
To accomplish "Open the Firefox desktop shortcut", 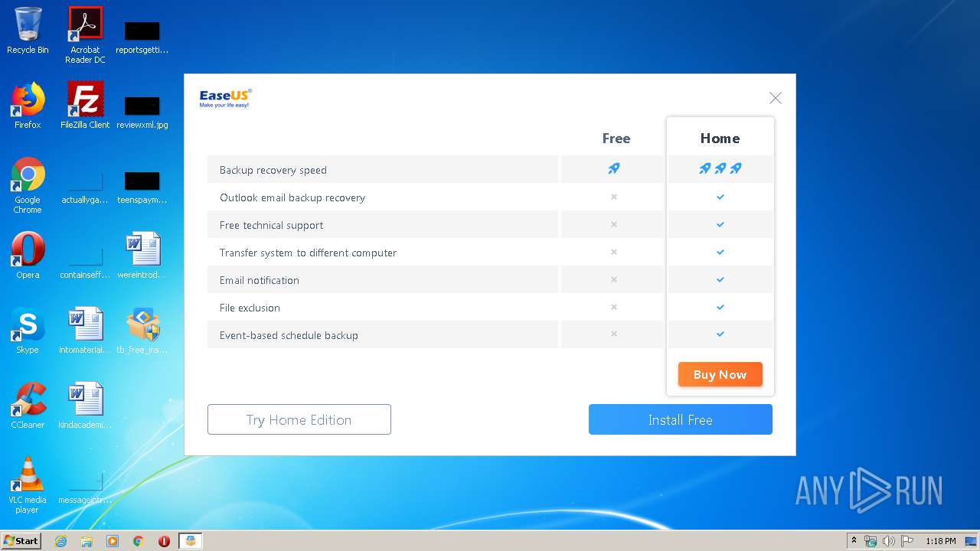I will [x=28, y=106].
